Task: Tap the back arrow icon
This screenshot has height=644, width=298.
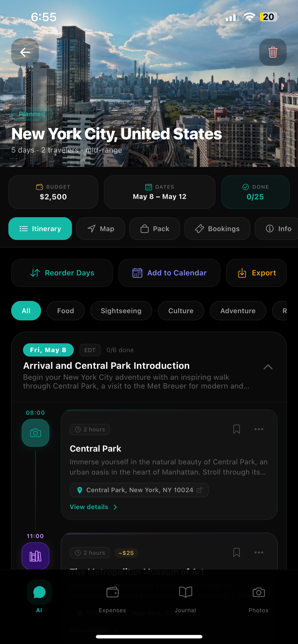Action: [x=25, y=52]
